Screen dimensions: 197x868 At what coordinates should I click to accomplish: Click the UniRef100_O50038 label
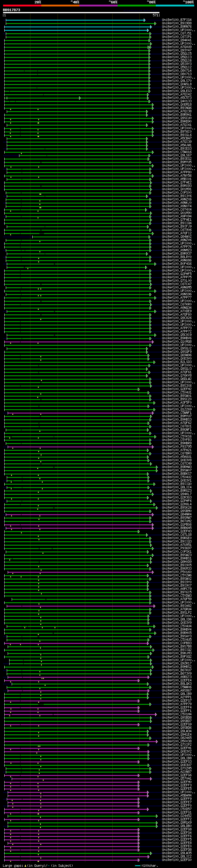[x=177, y=741]
